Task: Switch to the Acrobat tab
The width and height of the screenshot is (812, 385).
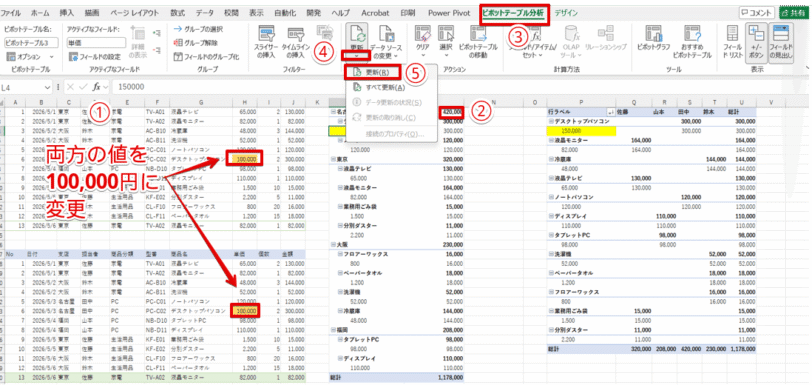Action: click(x=375, y=12)
